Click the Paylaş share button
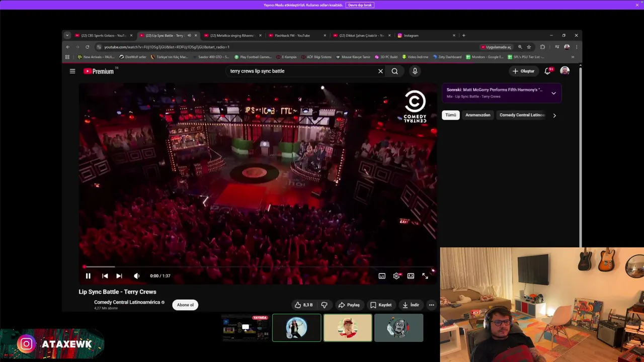This screenshot has width=644, height=362. point(349,305)
